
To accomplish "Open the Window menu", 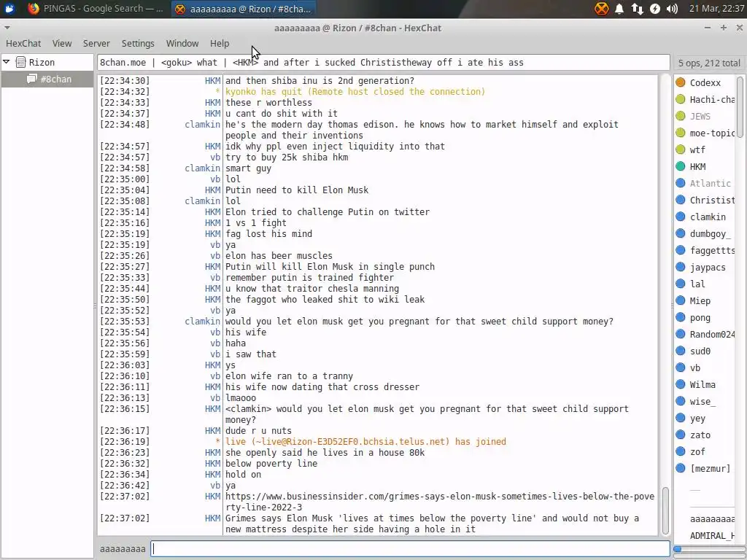I will coord(182,43).
